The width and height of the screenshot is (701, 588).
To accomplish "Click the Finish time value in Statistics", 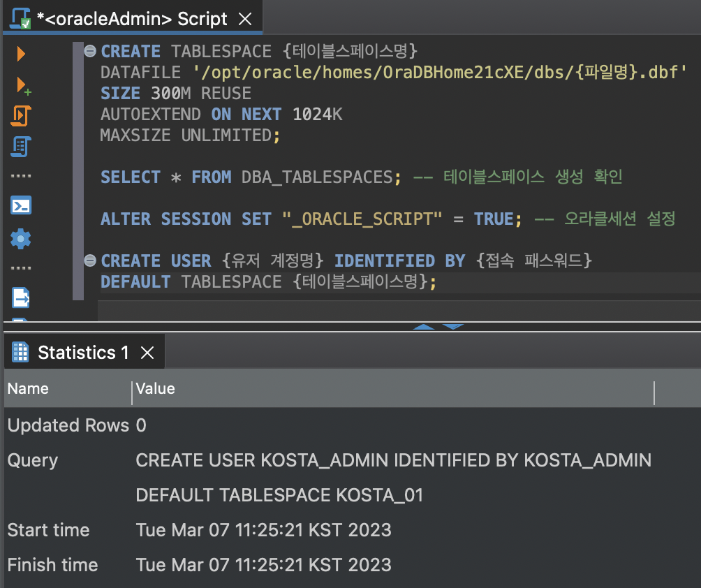I will (264, 565).
